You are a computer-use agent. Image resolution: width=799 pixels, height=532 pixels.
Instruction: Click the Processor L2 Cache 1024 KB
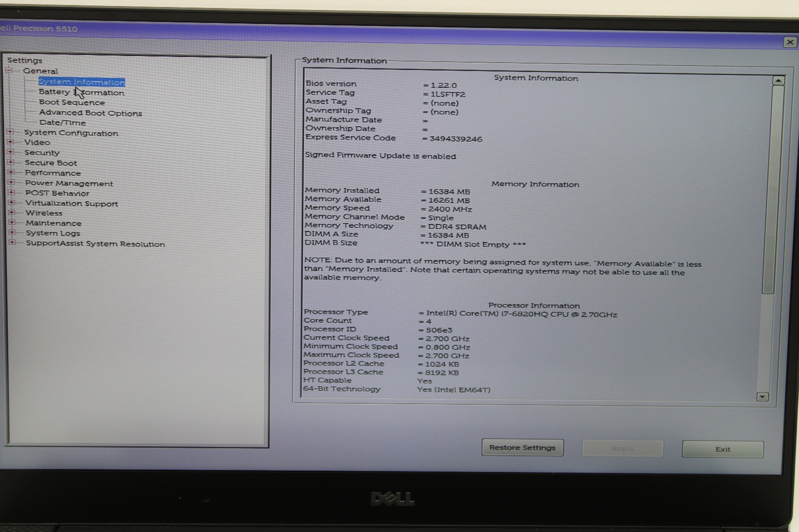coord(442,364)
